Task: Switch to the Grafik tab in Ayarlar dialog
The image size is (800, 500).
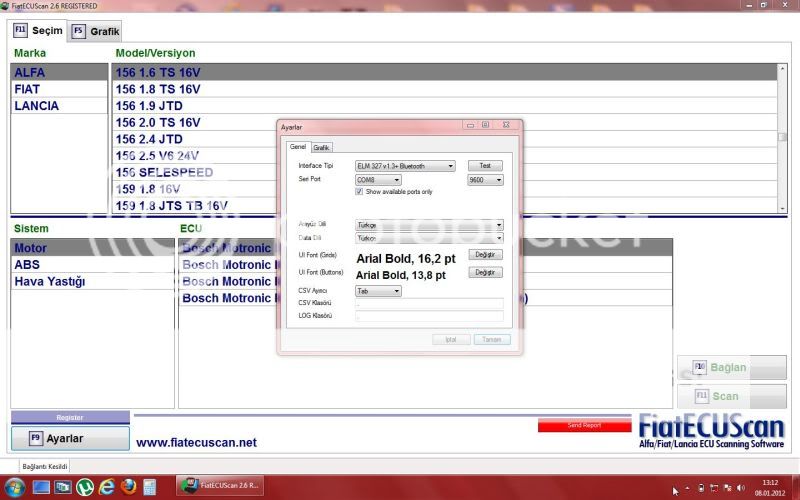Action: coord(321,147)
